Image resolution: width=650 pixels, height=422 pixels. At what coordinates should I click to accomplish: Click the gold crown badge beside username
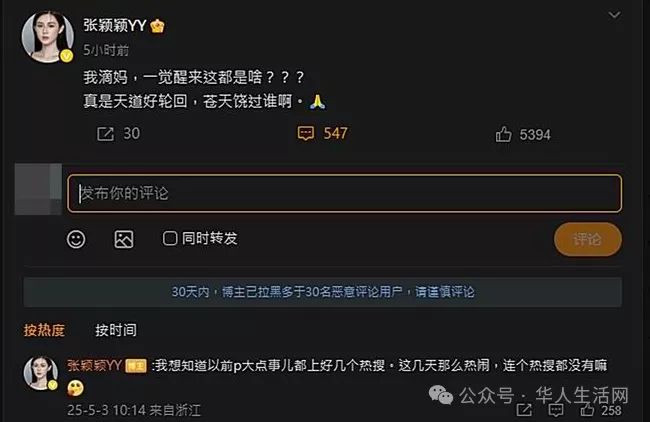click(157, 26)
